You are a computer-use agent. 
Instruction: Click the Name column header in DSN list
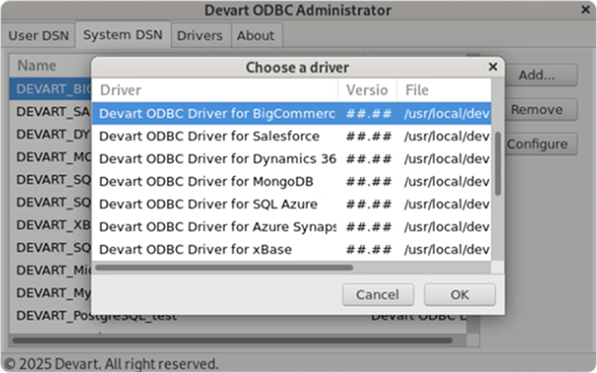pyautogui.click(x=50, y=65)
